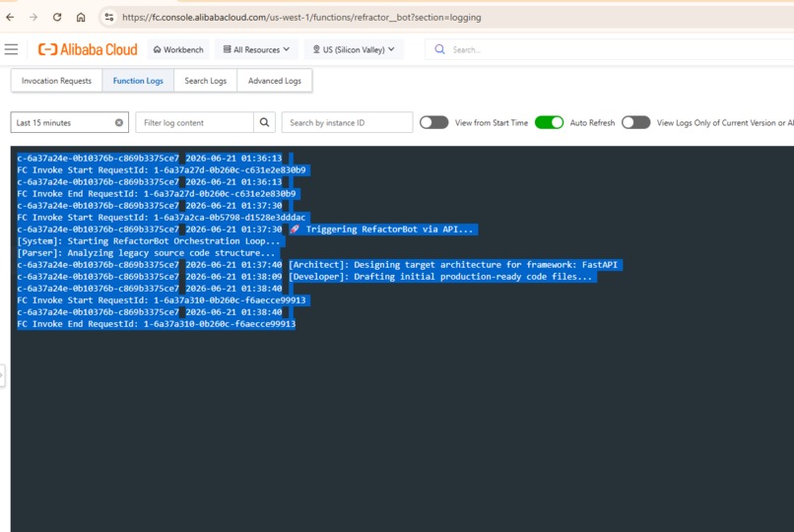The height and width of the screenshot is (532, 794).
Task: Open the Workbench page
Action: coord(178,49)
